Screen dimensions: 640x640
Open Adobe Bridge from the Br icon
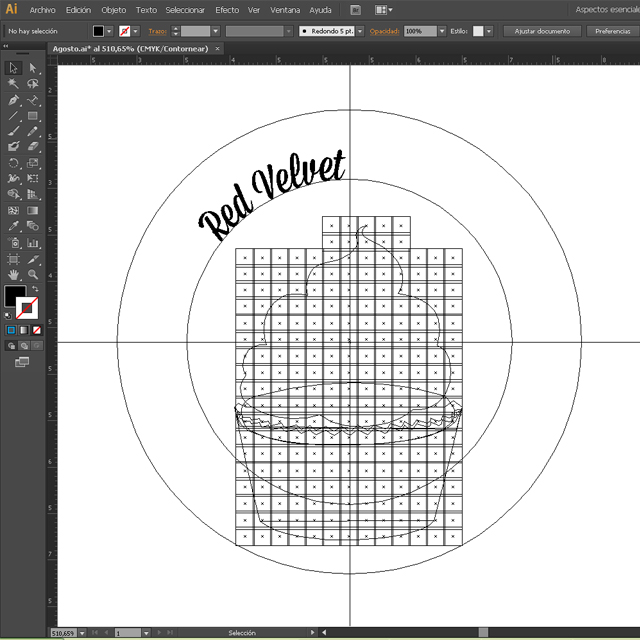click(356, 10)
